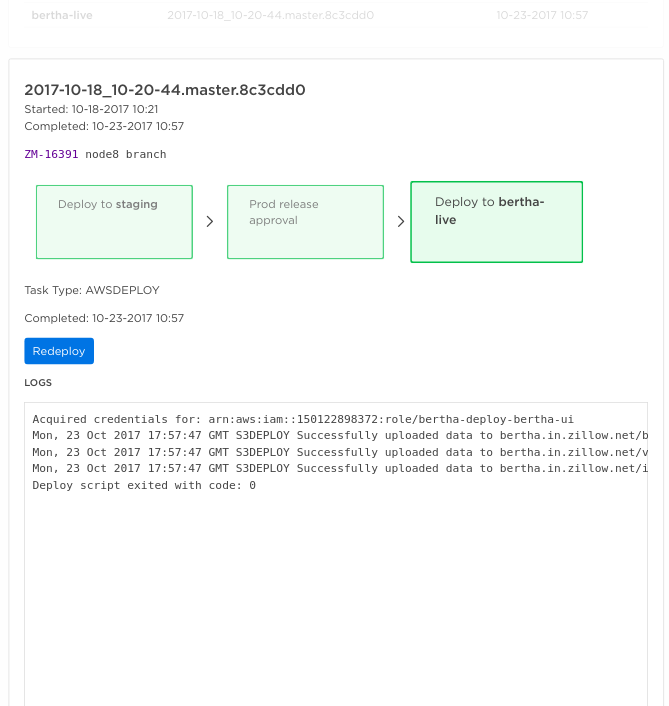Click the log line ending in zillow.net/b
Image resolution: width=669 pixels, height=706 pixels.
(x=340, y=435)
